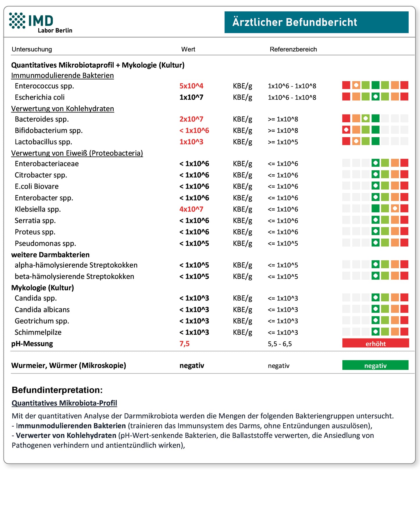Click the green dot marker for Candida albicans
Image resolution: width=420 pixels, height=510 pixels.
click(376, 309)
